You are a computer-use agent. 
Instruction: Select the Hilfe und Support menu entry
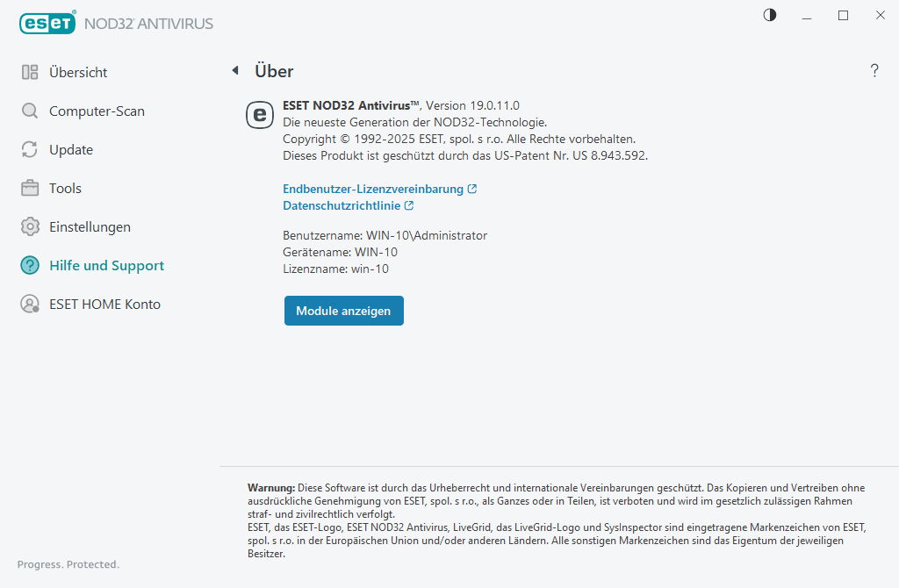click(107, 265)
